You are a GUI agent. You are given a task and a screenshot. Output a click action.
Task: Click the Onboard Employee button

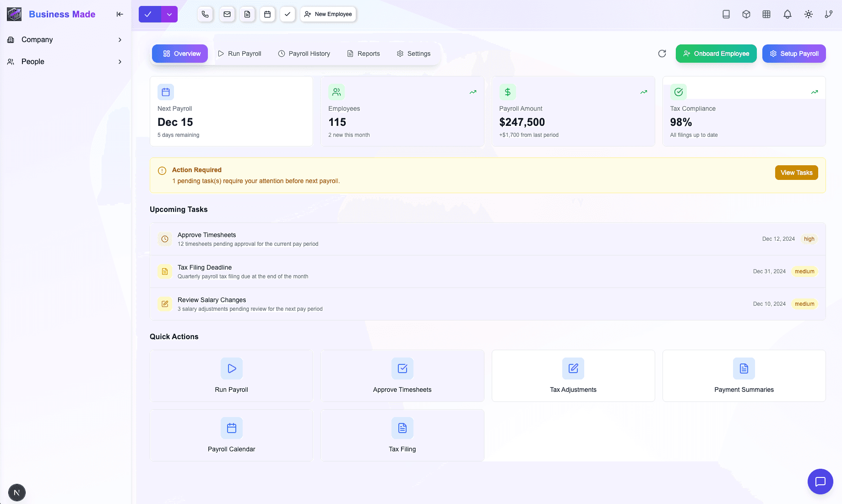(x=716, y=54)
